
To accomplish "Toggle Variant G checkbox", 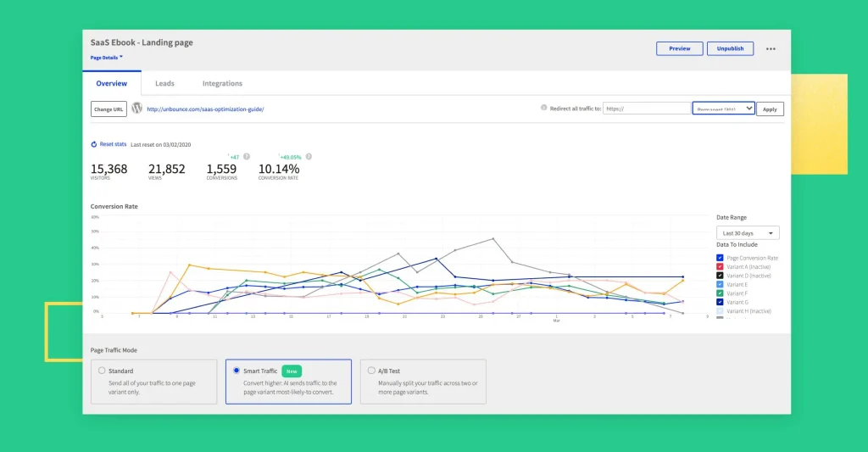I will 720,302.
